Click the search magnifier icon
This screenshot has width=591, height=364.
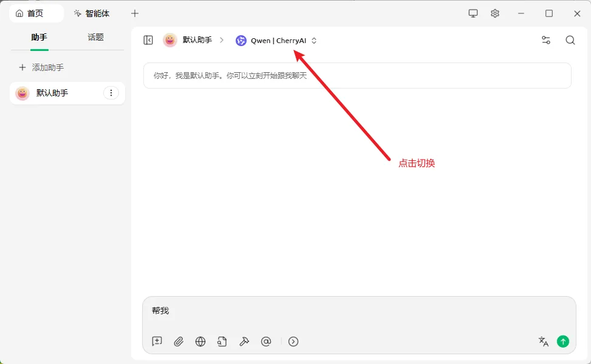click(570, 40)
